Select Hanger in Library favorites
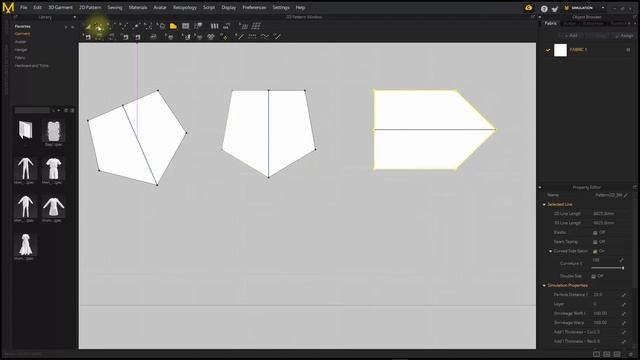The image size is (640, 360). coord(21,50)
